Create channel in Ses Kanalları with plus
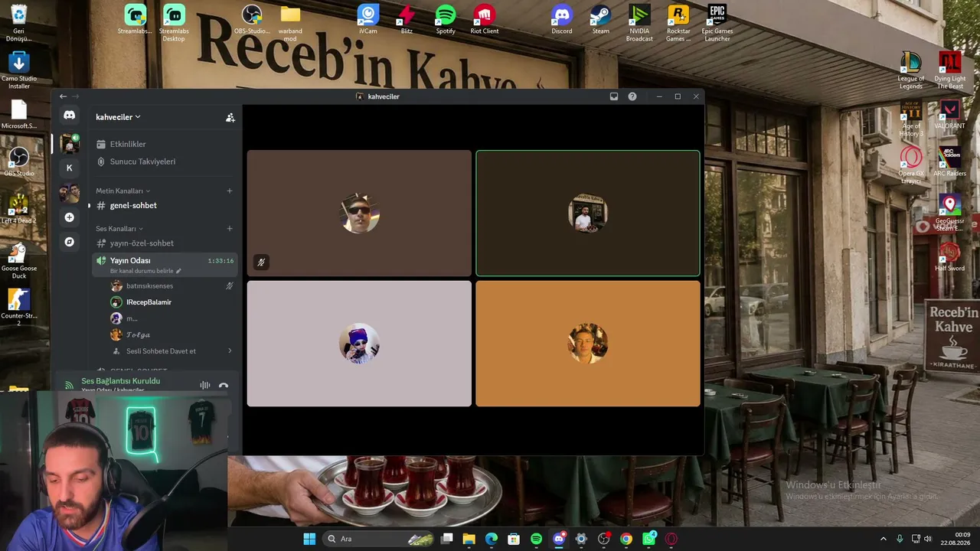 tap(230, 228)
